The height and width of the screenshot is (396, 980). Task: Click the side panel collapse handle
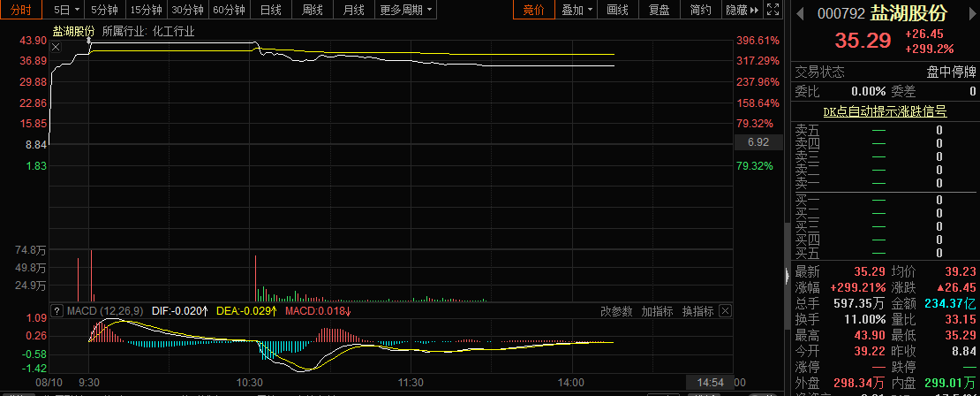pos(787,274)
